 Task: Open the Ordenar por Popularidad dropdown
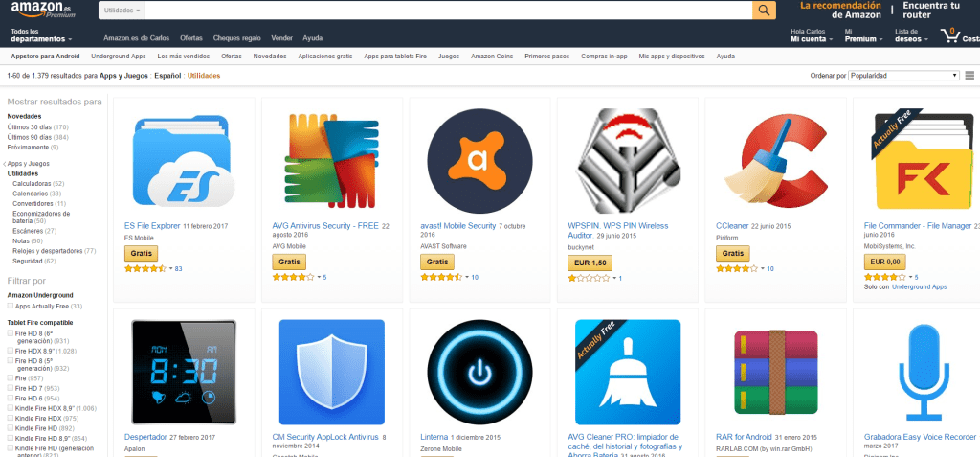tap(904, 75)
